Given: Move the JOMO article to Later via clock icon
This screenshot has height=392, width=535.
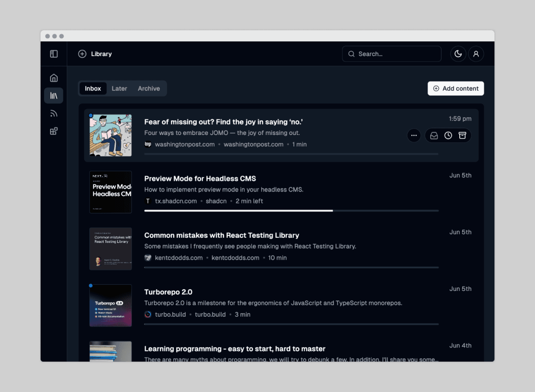Looking at the screenshot, I should pos(448,135).
